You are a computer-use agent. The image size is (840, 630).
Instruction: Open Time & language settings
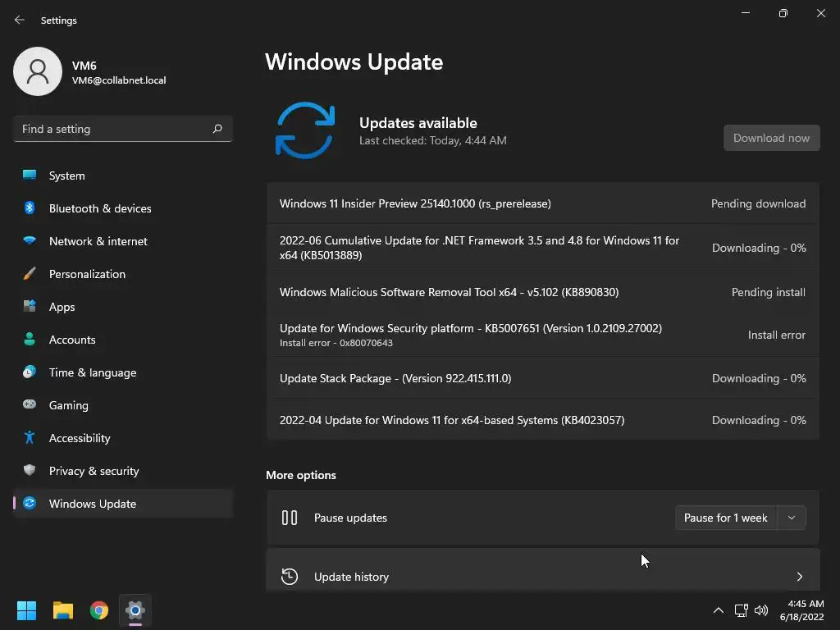[x=123, y=372]
